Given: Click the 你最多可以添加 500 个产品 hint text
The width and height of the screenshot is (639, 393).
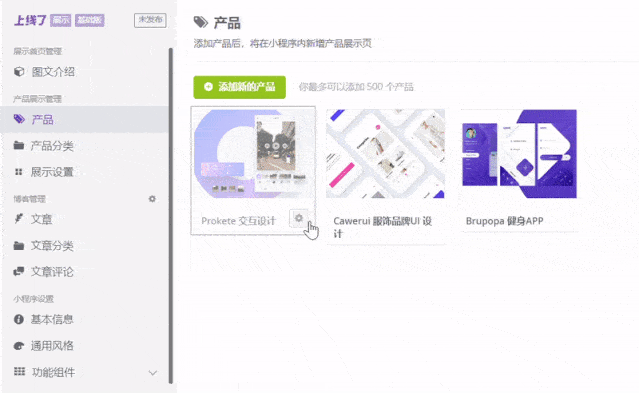Looking at the screenshot, I should pyautogui.click(x=356, y=87).
